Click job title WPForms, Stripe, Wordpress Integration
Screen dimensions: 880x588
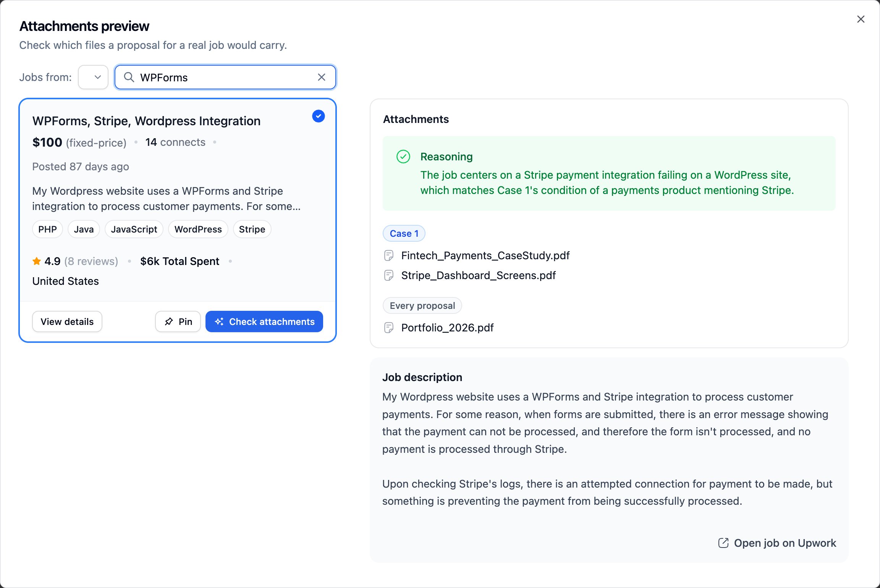146,121
